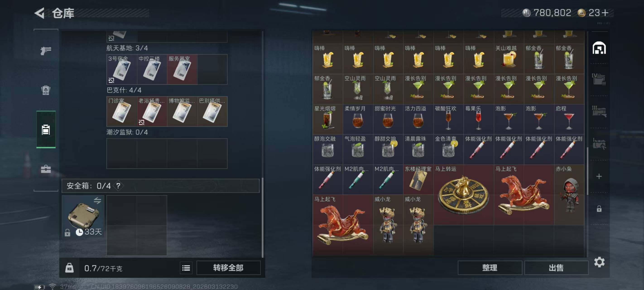Open the toolbox briefcase sidebar tab
Image resolution: width=644 pixels, height=290 pixels.
tap(46, 169)
